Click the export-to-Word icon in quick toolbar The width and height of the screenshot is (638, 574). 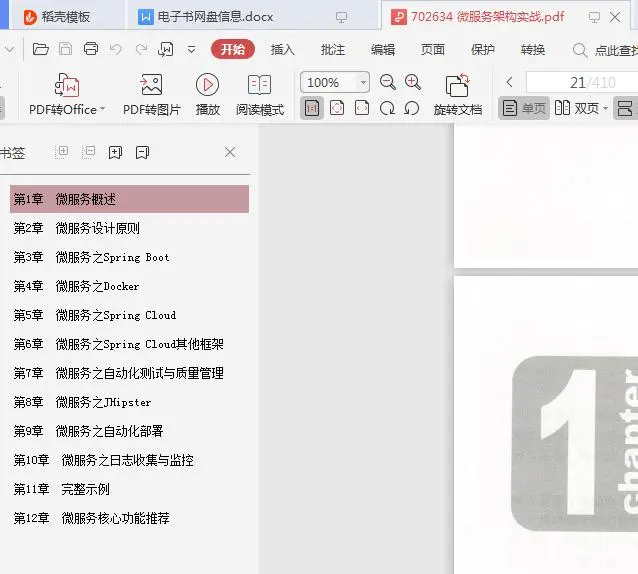[166, 50]
